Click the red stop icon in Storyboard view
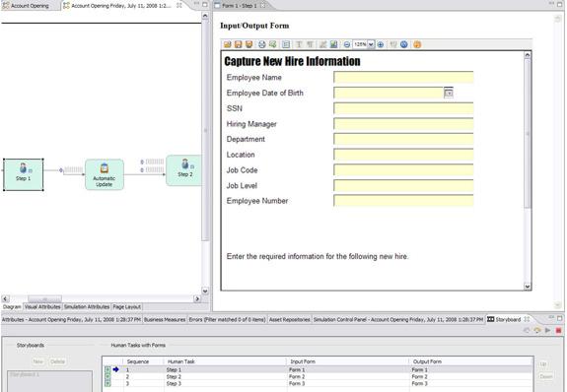The width and height of the screenshot is (567, 392). pos(559,330)
